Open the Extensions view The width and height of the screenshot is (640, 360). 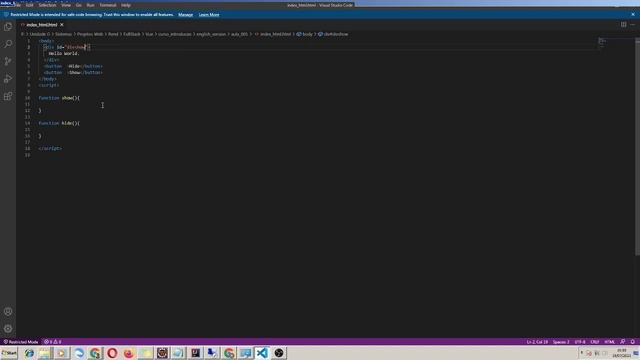8,96
